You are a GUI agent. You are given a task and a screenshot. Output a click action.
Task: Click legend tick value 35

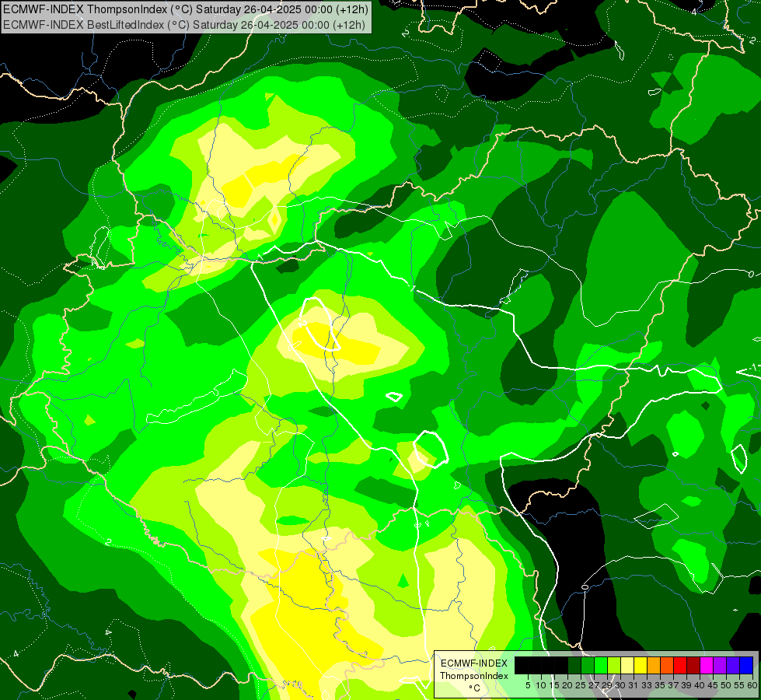tap(660, 685)
